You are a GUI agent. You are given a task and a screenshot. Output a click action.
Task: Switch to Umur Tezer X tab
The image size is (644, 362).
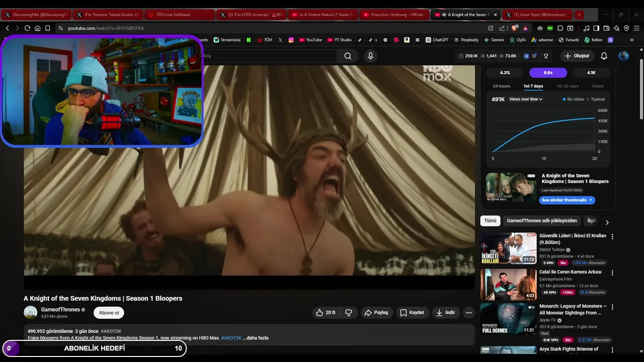(x=537, y=15)
